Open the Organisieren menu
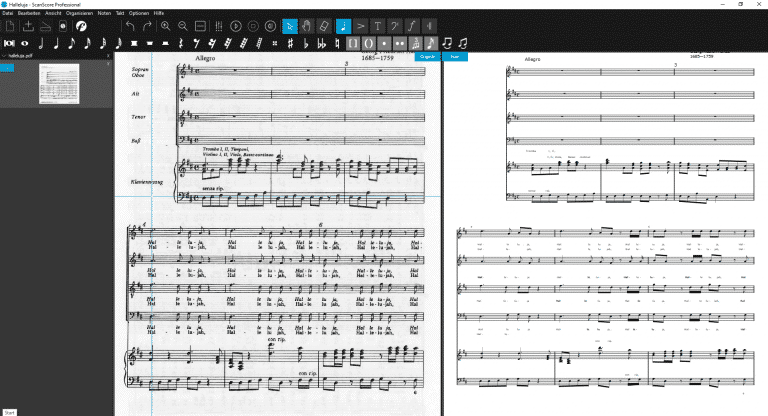The width and height of the screenshot is (768, 416). coord(79,13)
